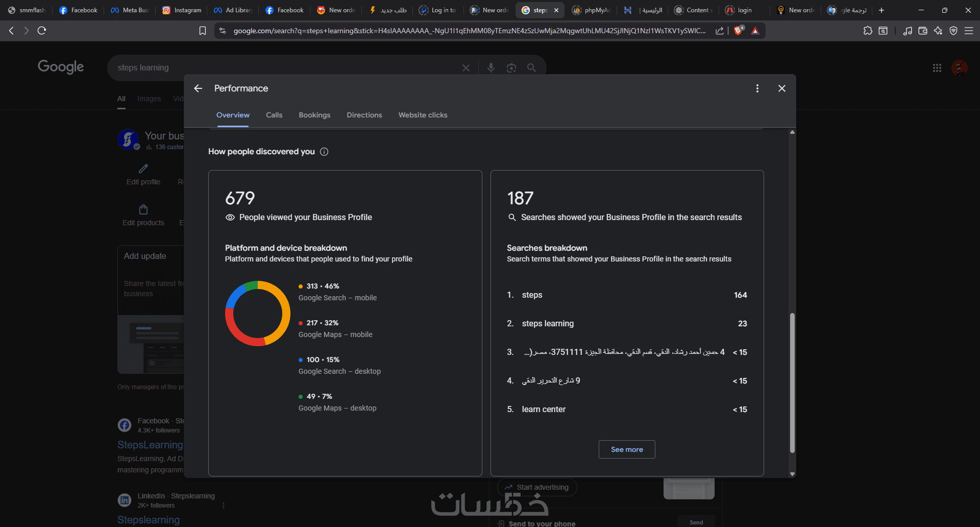Switch to the Website clicks tab
The width and height of the screenshot is (980, 527).
(423, 115)
